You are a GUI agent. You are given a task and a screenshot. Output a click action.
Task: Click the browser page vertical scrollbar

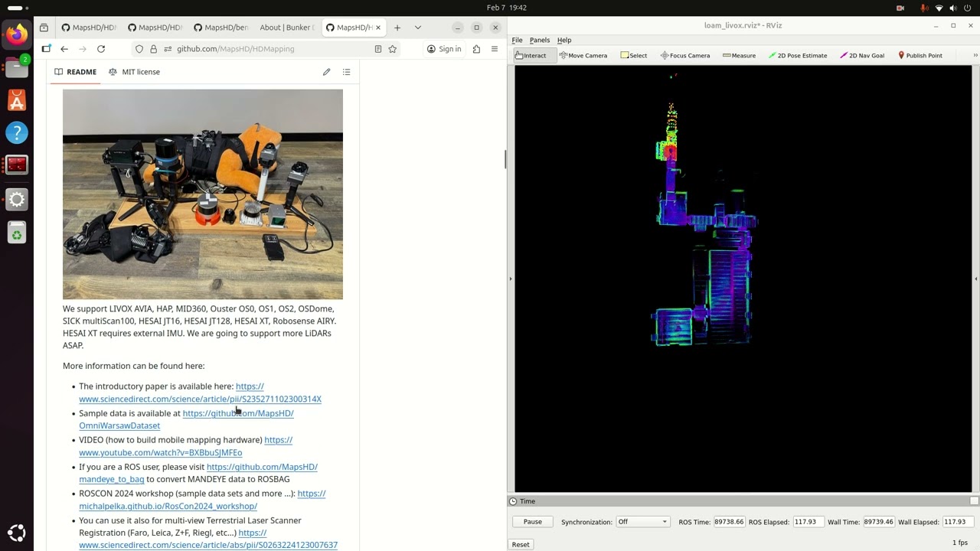coord(505,159)
